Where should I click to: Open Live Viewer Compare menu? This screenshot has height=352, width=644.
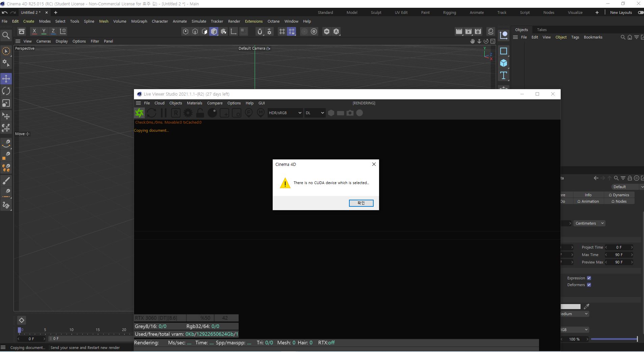click(x=215, y=103)
